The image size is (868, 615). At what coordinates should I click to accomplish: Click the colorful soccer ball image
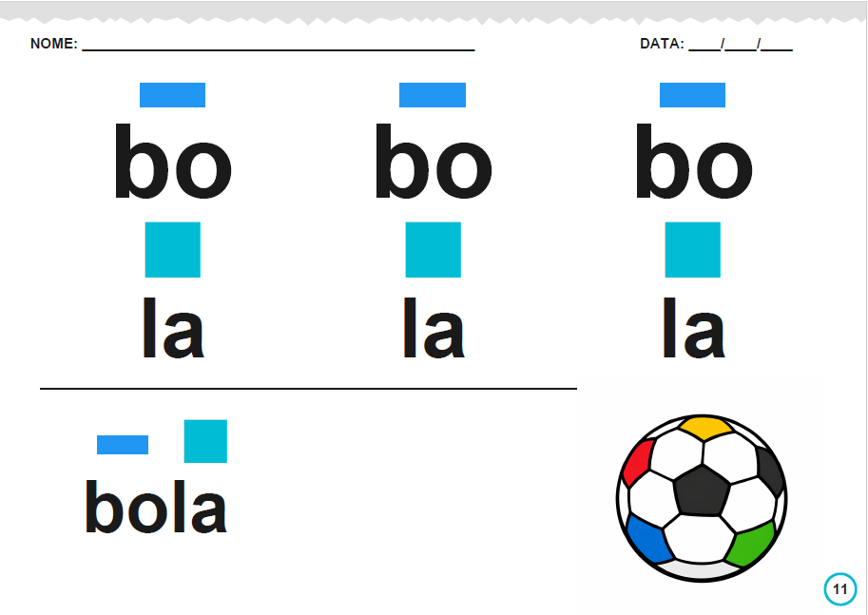702,498
